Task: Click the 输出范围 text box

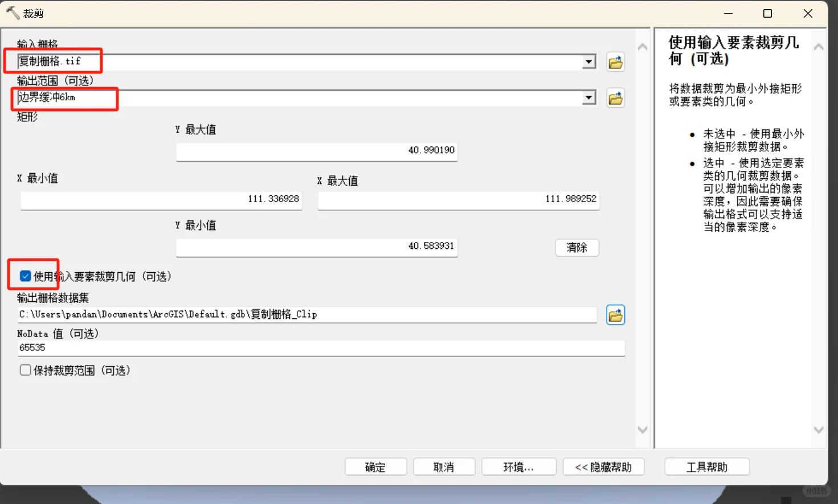Action: point(300,98)
